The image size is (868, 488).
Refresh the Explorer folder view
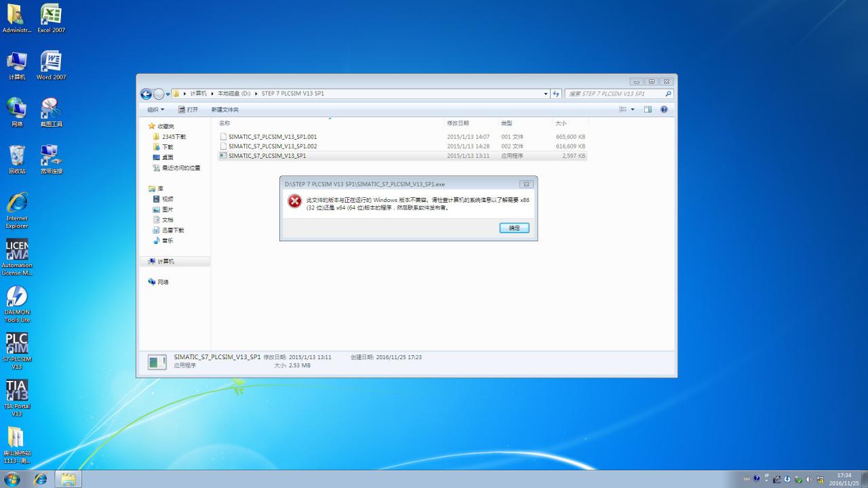tap(556, 94)
